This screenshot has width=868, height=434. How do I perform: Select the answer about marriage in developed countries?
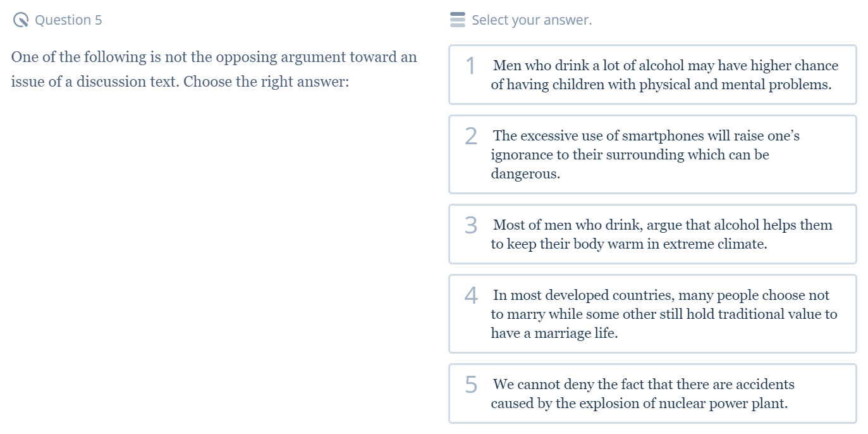click(x=652, y=313)
